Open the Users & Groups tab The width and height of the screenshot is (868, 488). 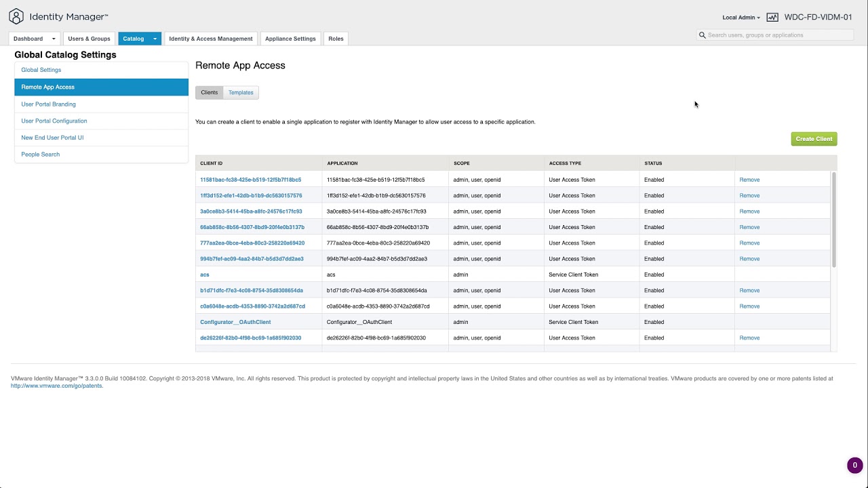coord(89,39)
